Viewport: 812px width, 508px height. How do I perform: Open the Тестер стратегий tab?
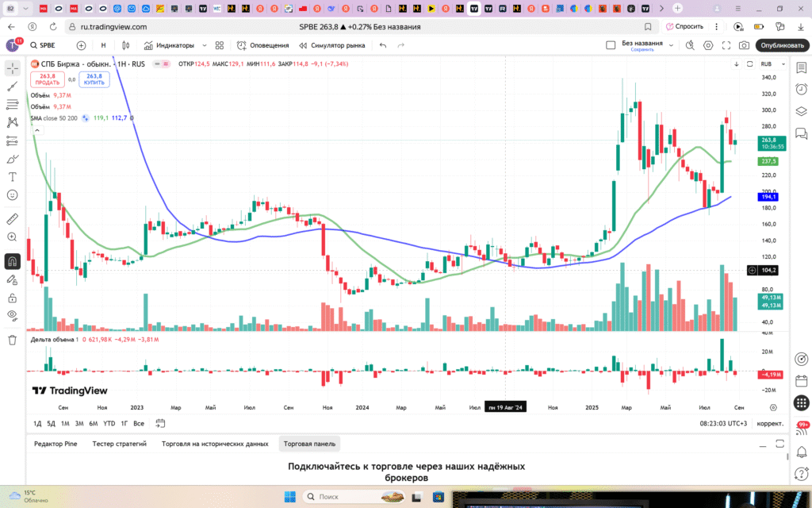(x=119, y=444)
